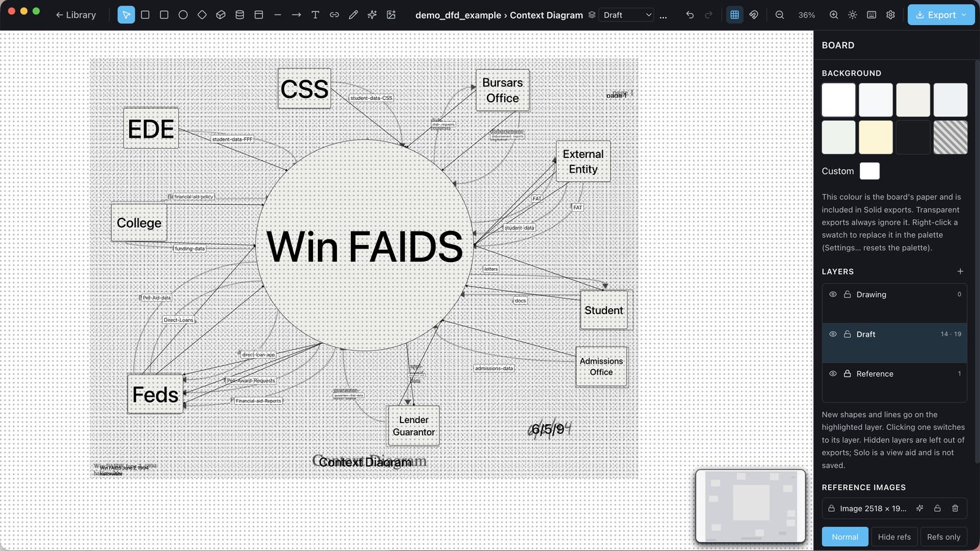Select the arrow pointer selection tool
The height and width of the screenshot is (551, 980).
(x=126, y=15)
